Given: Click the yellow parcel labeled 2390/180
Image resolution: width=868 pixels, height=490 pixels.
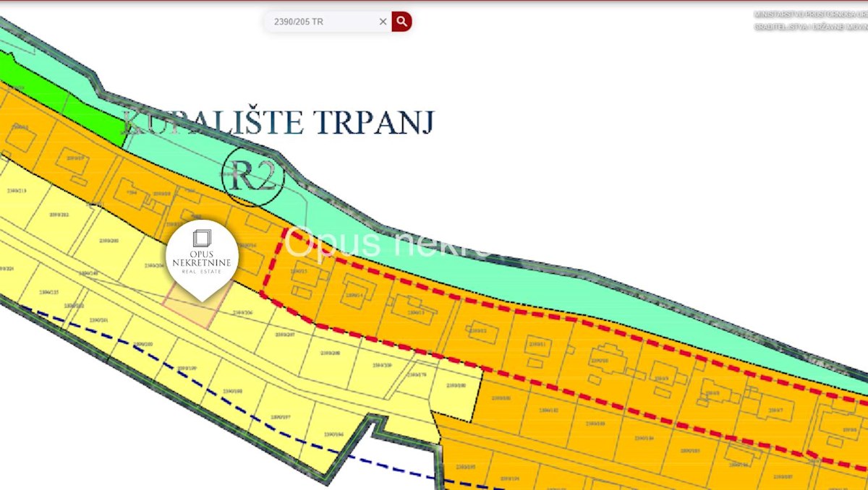Looking at the screenshot, I should tap(456, 386).
